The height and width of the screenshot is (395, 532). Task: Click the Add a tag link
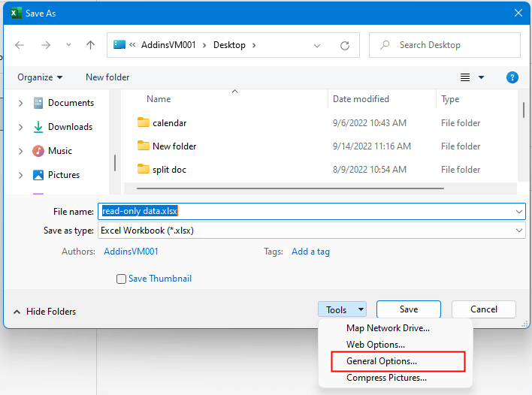coord(310,252)
